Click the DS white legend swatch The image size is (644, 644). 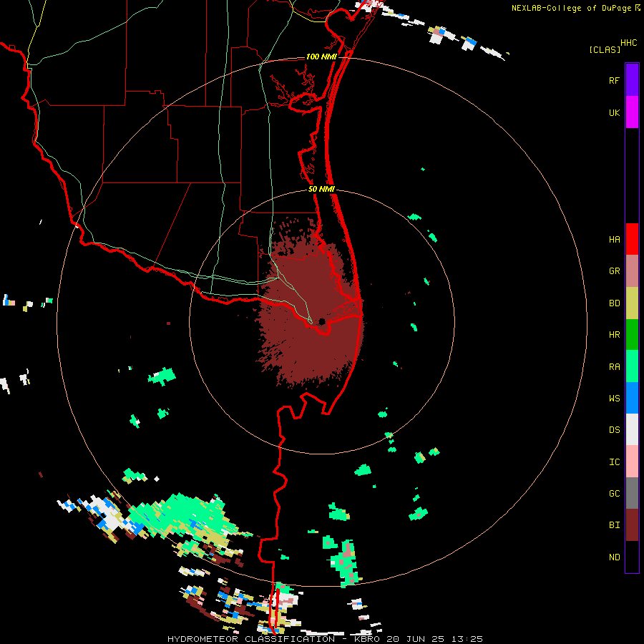click(632, 429)
